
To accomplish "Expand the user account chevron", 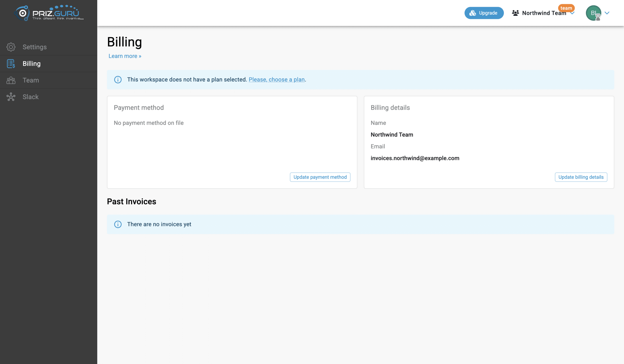I will point(607,13).
